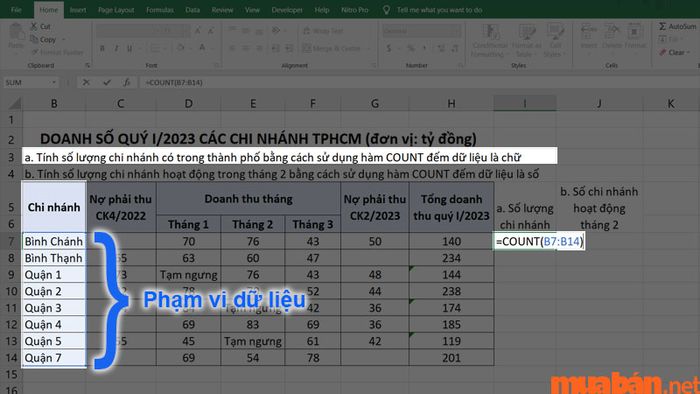Image resolution: width=700 pixels, height=394 pixels.
Task: Click the Paste clipboard icon
Action: [x=16, y=32]
